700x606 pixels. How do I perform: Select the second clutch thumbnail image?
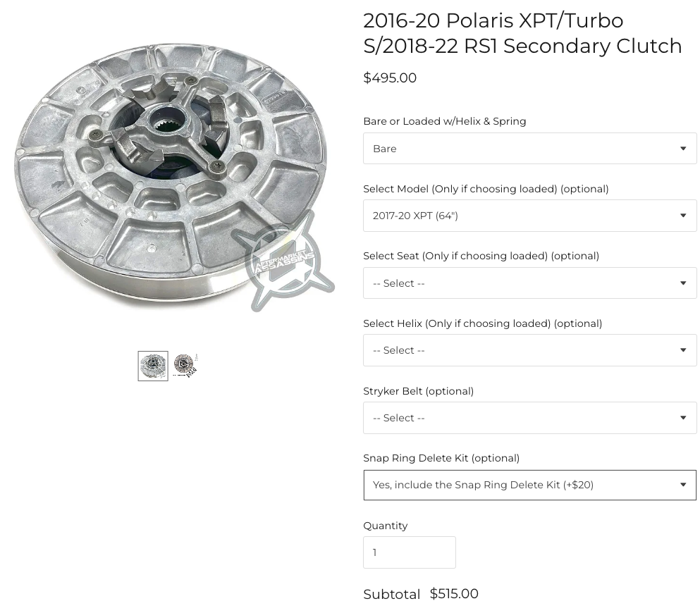click(x=185, y=366)
